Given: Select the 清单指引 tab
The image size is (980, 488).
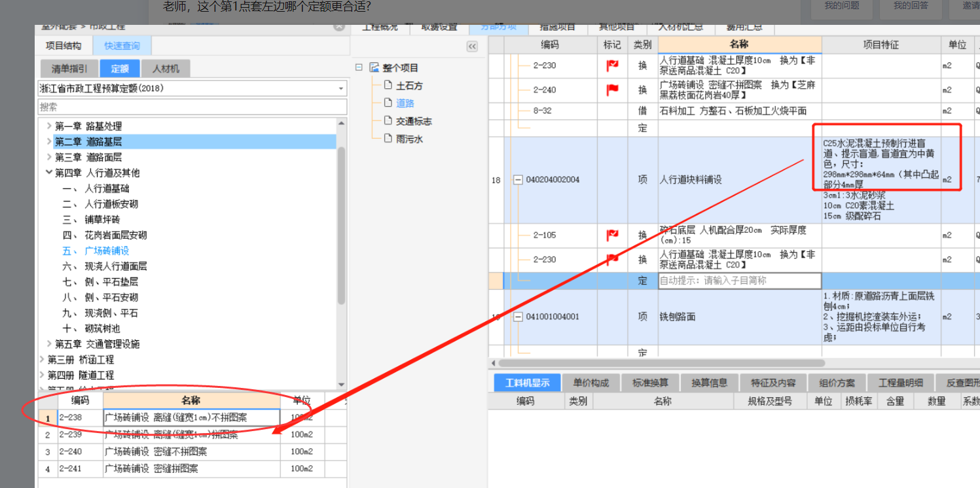Looking at the screenshot, I should coord(69,68).
